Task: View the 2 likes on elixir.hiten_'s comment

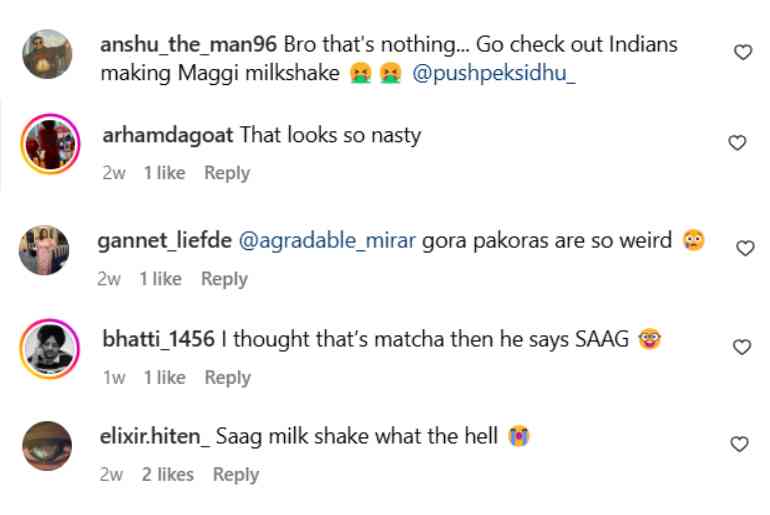Action: click(x=168, y=474)
